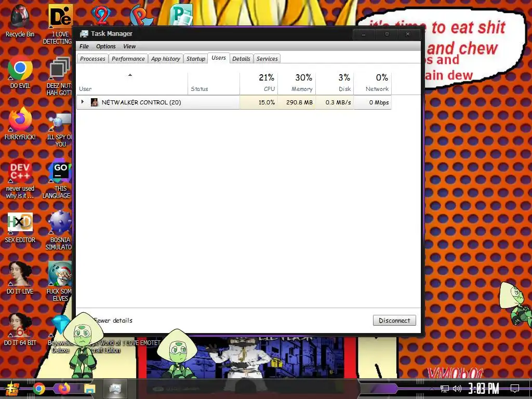Select the Users tab
Screen dimensions: 532x399
pyautogui.click(x=219, y=58)
